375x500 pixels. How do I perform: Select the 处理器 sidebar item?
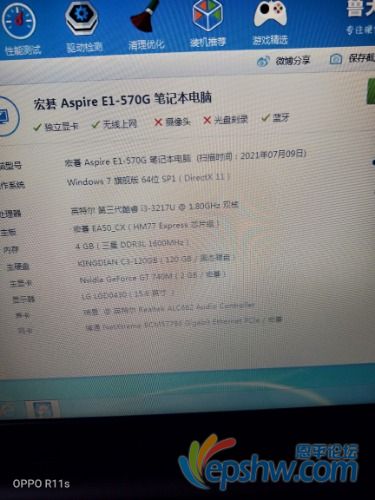click(x=10, y=214)
